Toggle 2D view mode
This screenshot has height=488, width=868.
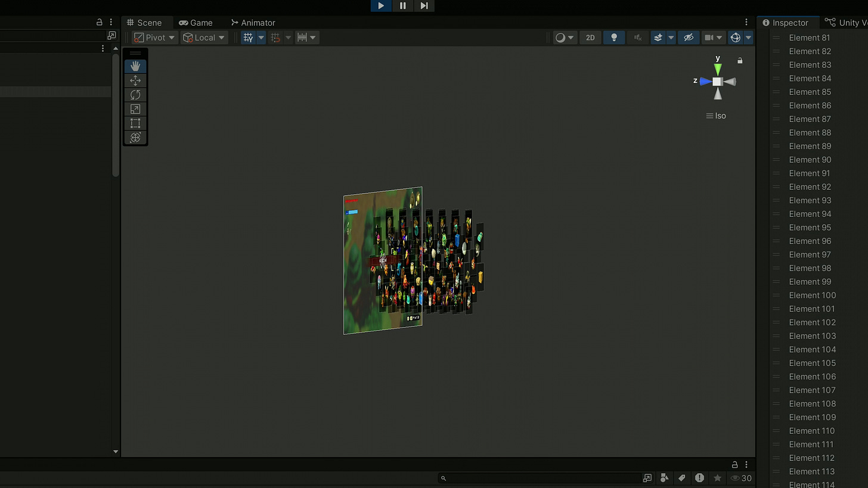pos(590,38)
